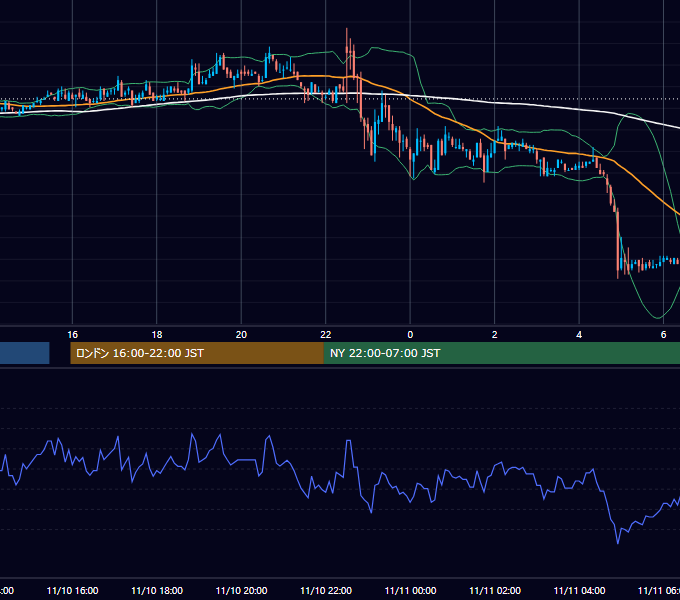This screenshot has width=680, height=600.
Task: Click the upper chart time label 4
Action: point(579,334)
